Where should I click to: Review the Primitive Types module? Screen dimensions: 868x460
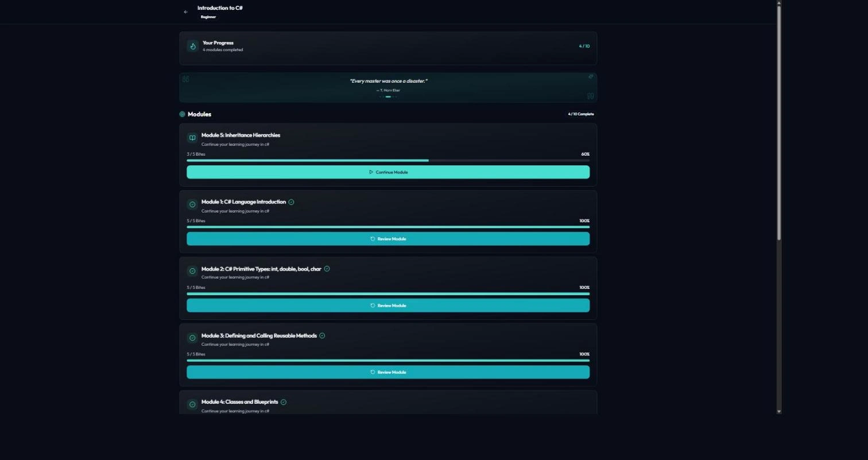tap(388, 306)
